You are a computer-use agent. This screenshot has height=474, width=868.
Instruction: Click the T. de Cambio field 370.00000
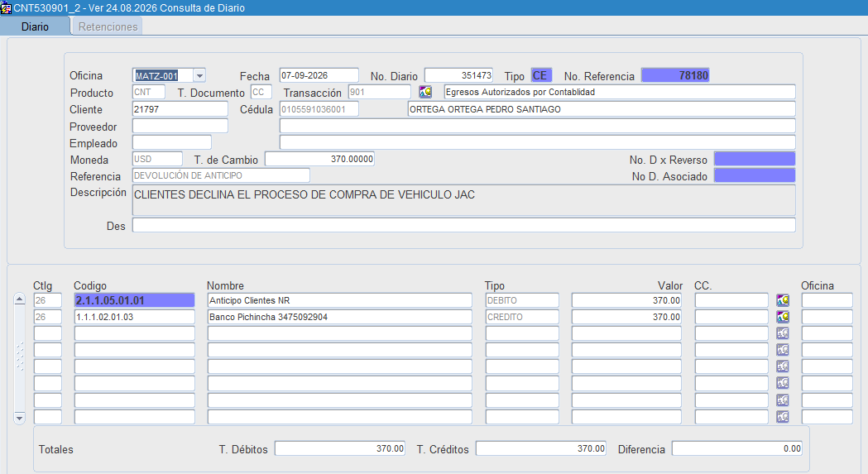pyautogui.click(x=320, y=159)
